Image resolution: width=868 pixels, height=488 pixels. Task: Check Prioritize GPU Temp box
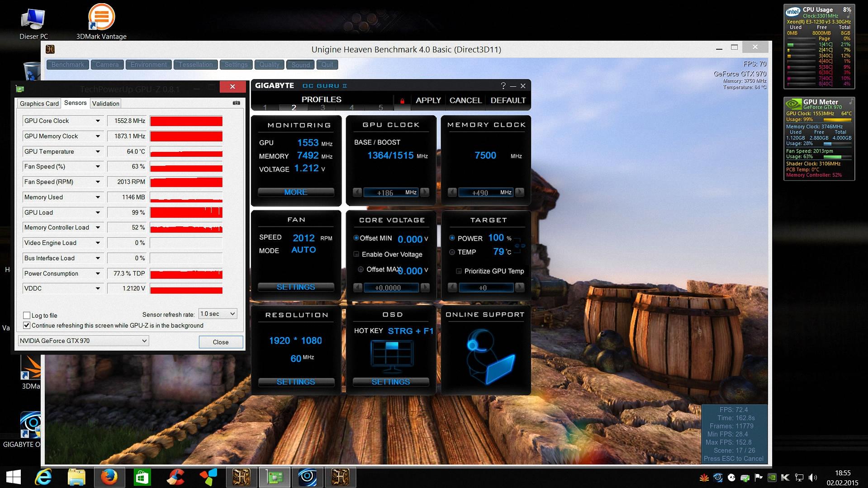[x=459, y=271]
